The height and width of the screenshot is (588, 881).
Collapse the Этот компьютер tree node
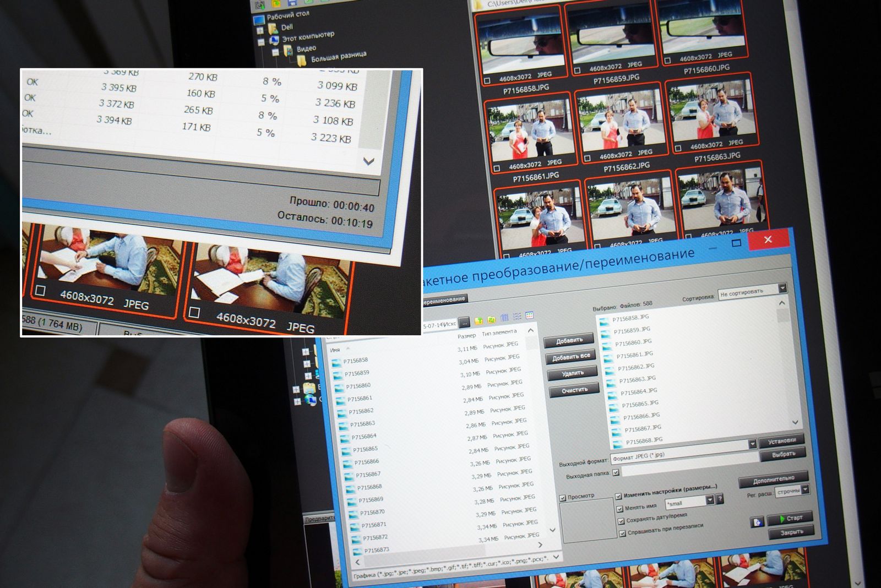click(262, 42)
